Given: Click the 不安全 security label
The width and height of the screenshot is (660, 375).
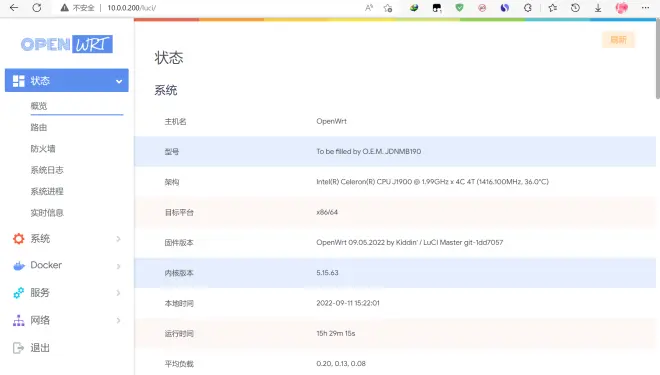Looking at the screenshot, I should (83, 8).
